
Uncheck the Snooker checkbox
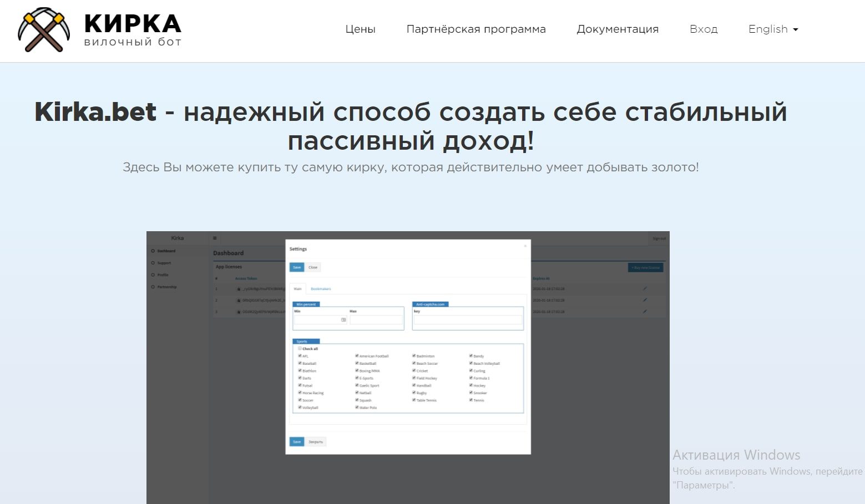click(x=471, y=393)
